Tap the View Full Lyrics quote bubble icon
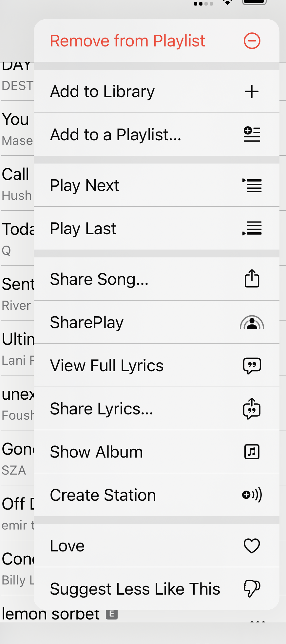This screenshot has width=286, height=644. point(252,366)
